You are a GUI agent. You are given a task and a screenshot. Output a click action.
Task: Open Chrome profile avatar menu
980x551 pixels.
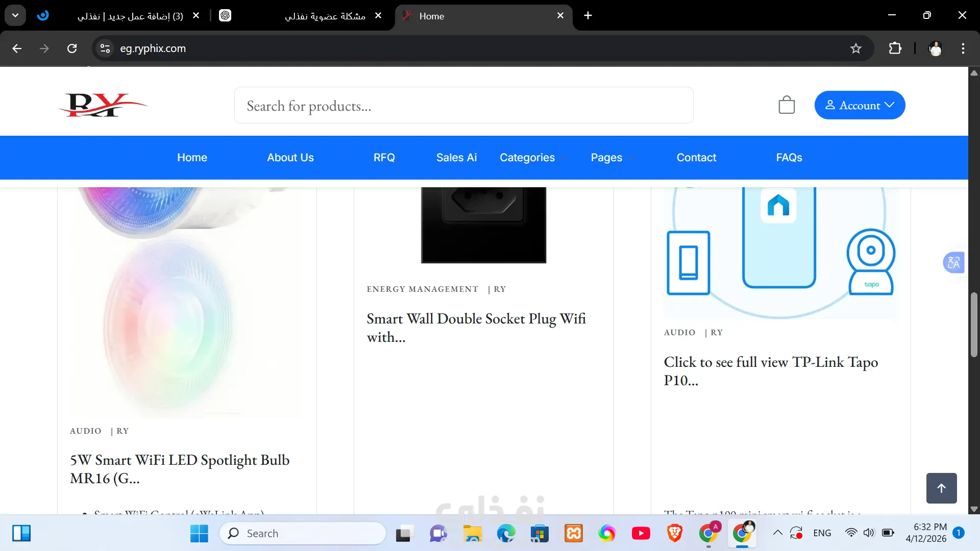935,48
